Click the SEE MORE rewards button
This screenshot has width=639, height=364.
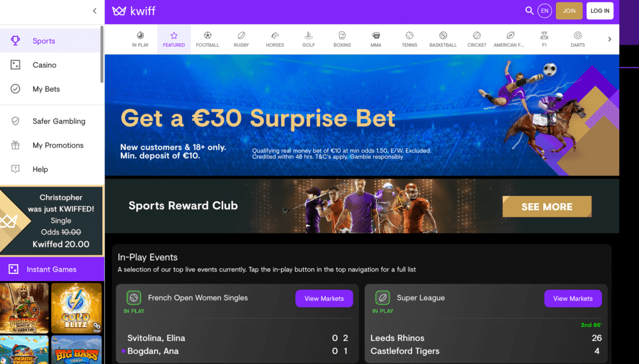(x=547, y=206)
